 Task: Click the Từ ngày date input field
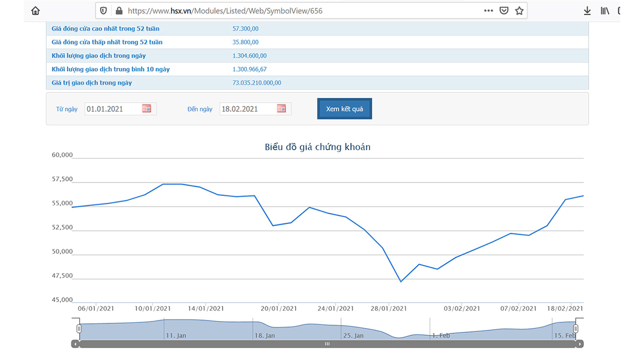113,109
